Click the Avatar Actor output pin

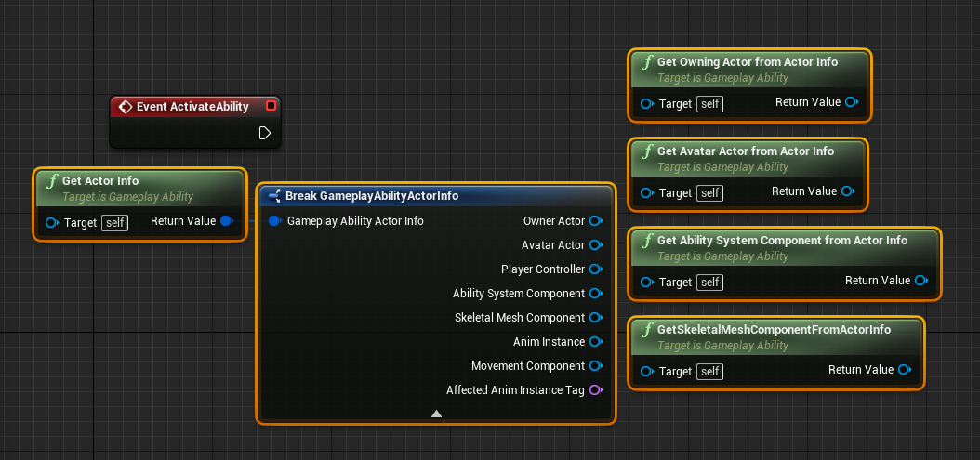click(596, 245)
